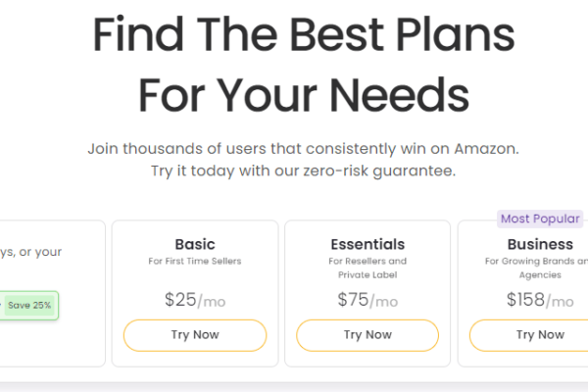Toggle the Save 25% billing option

pos(28,306)
